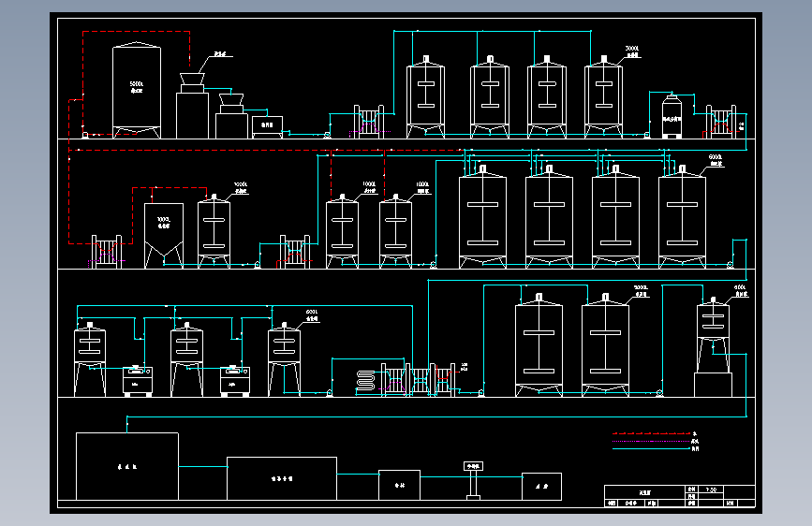Image resolution: width=812 pixels, height=526 pixels.
Task: Click the "3000L" leader label
Action: coord(632,49)
